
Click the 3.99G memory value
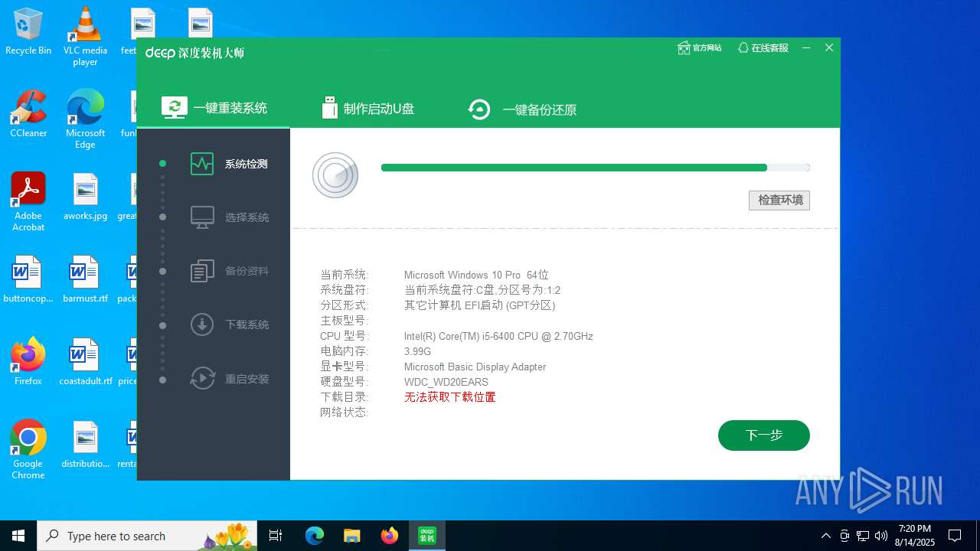click(417, 351)
